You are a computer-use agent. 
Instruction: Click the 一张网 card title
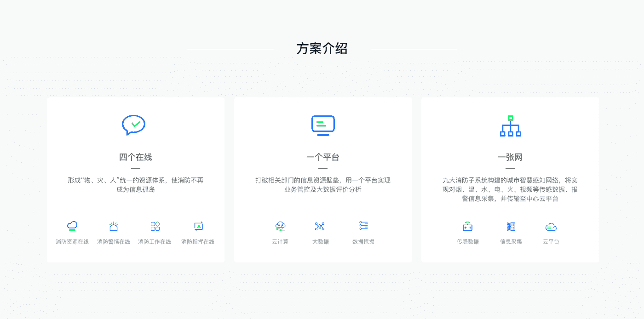pos(510,157)
